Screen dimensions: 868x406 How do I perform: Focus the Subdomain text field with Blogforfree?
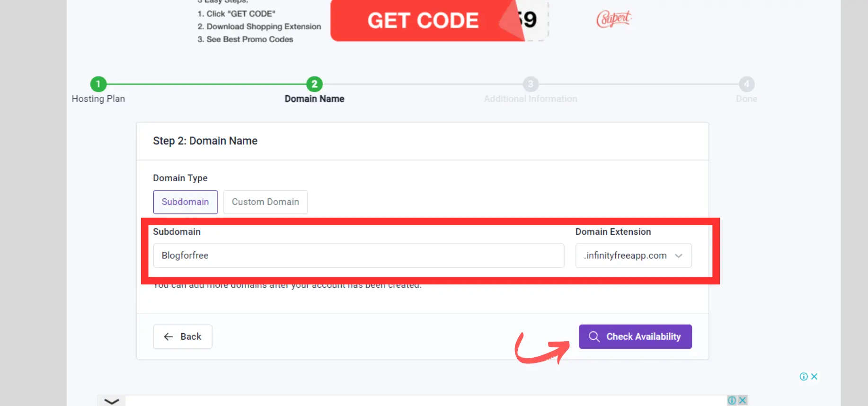(358, 256)
